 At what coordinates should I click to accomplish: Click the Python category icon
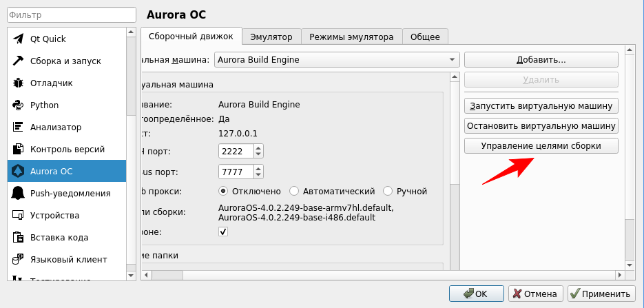point(19,105)
